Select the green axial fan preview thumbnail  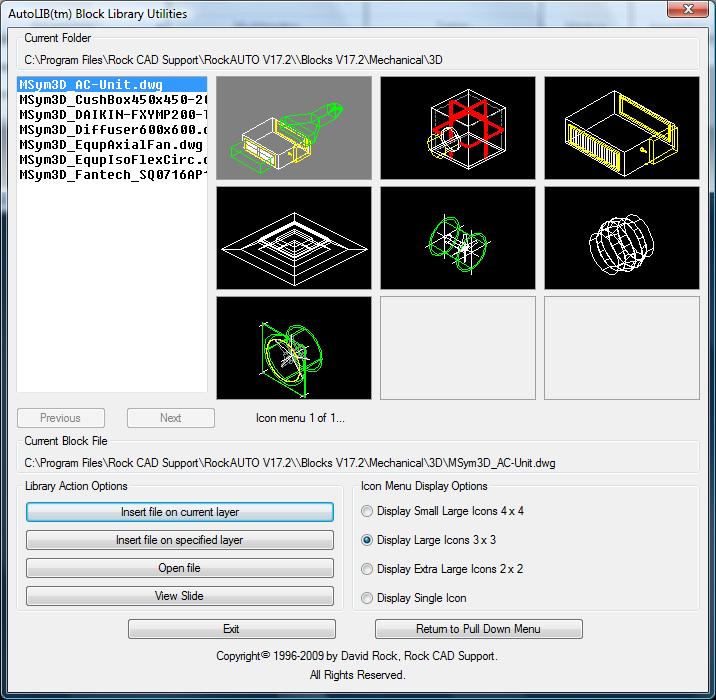click(458, 238)
